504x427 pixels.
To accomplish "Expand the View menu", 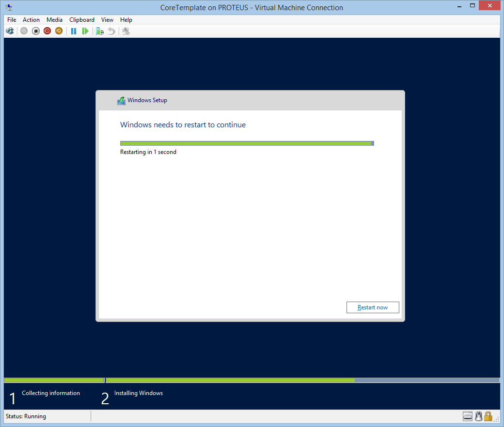I will 107,20.
